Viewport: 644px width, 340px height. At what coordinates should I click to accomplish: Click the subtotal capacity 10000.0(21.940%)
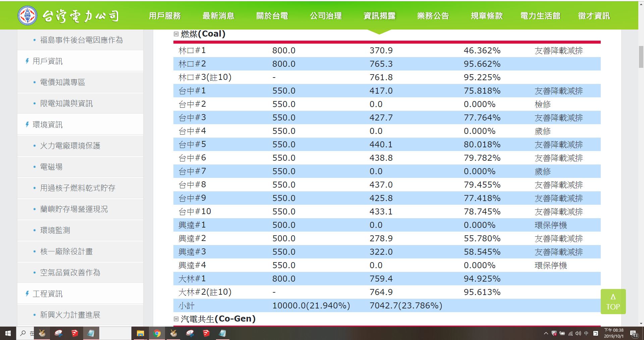point(311,305)
